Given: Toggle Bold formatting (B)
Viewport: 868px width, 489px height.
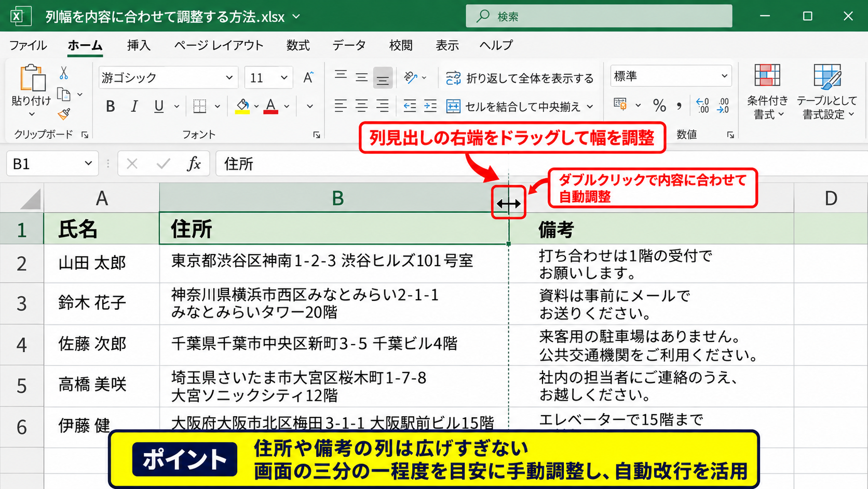Looking at the screenshot, I should pyautogui.click(x=110, y=107).
